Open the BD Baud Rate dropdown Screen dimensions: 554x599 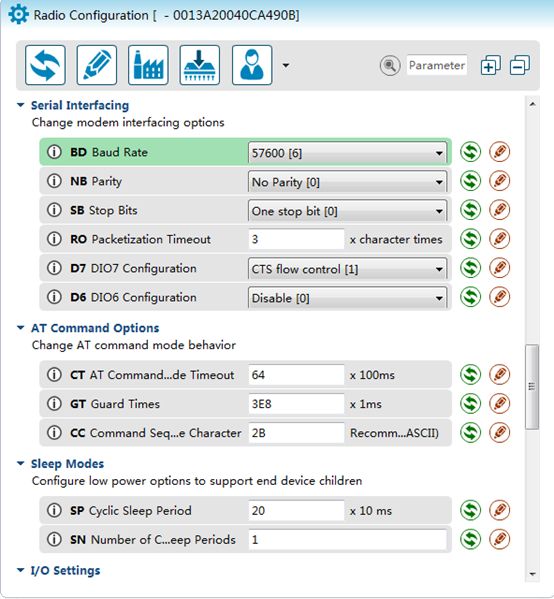coord(347,153)
